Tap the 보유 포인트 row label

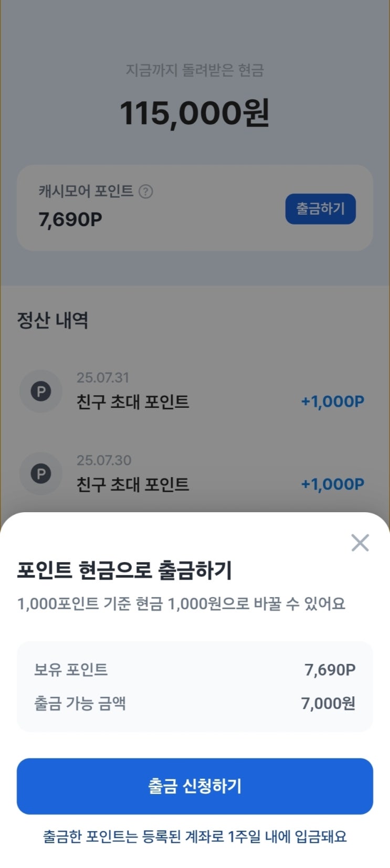point(71,670)
